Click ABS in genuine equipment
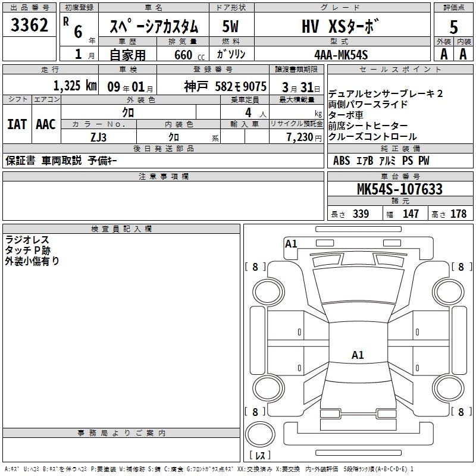The image size is (476, 476). 342,160
